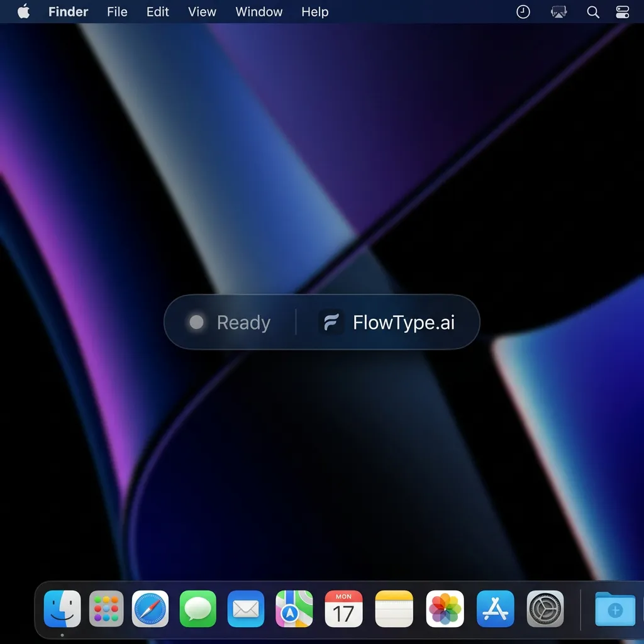Image resolution: width=644 pixels, height=644 pixels.
Task: Open the Finder menu
Action: coord(68,11)
